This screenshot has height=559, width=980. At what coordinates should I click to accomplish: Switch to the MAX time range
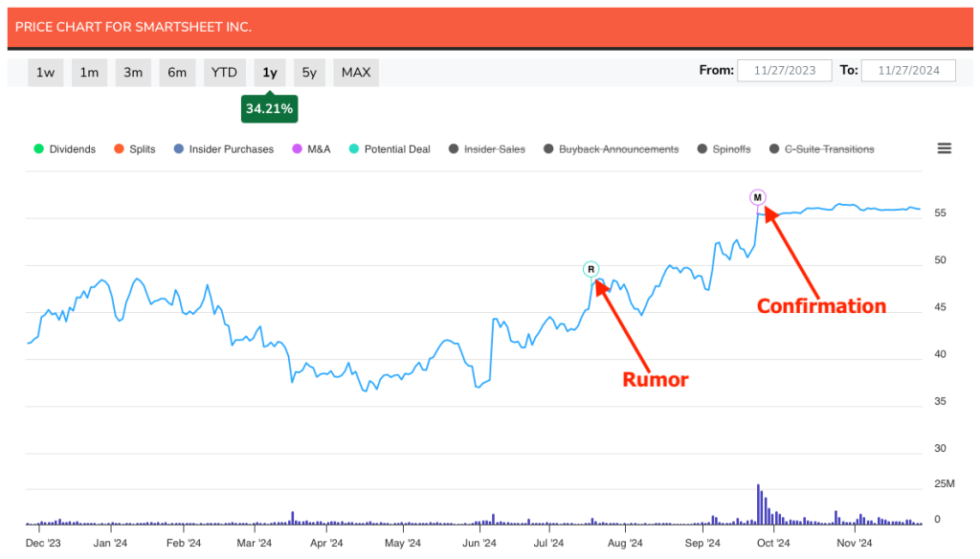356,73
